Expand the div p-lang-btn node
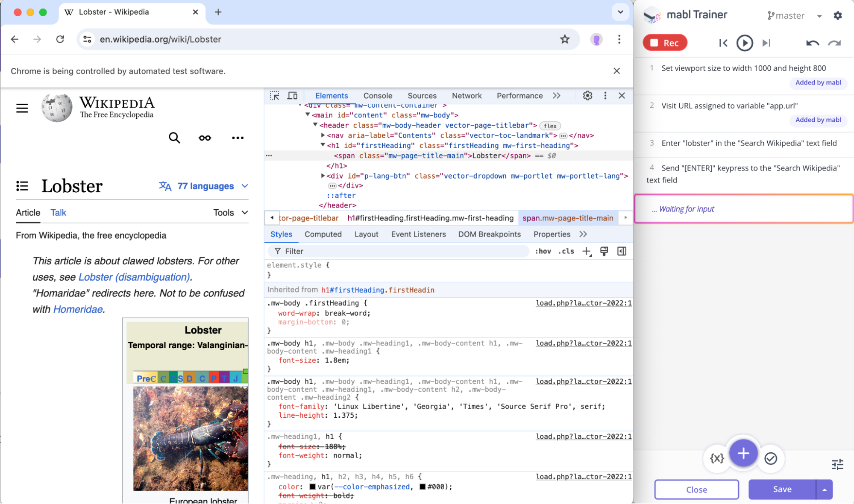 [323, 176]
